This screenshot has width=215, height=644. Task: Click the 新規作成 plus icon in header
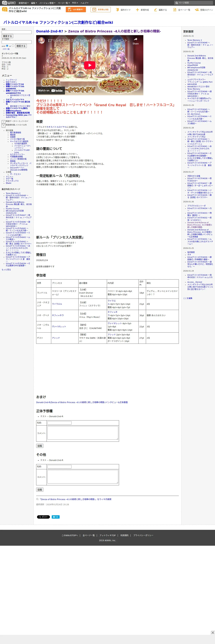pyautogui.click(x=137, y=10)
